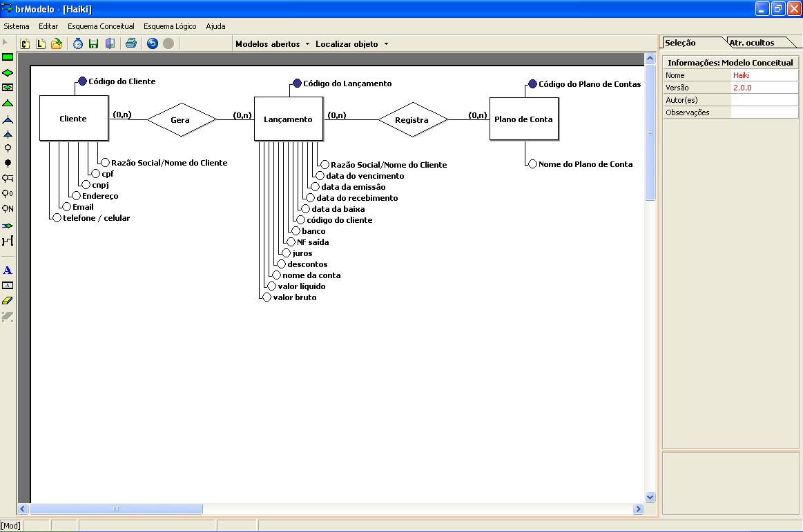Viewport: 803px width, 532px height.
Task: Click the printer icon in the toolbar
Action: (x=131, y=43)
